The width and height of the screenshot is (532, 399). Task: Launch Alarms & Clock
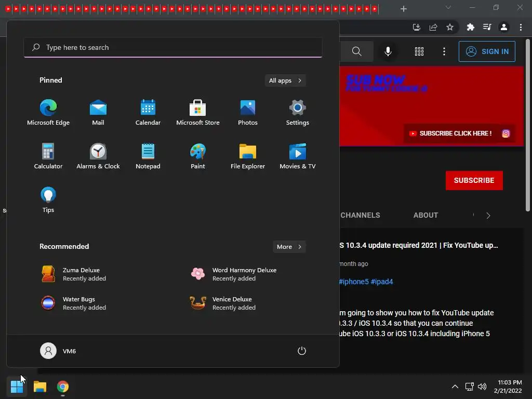click(x=98, y=156)
